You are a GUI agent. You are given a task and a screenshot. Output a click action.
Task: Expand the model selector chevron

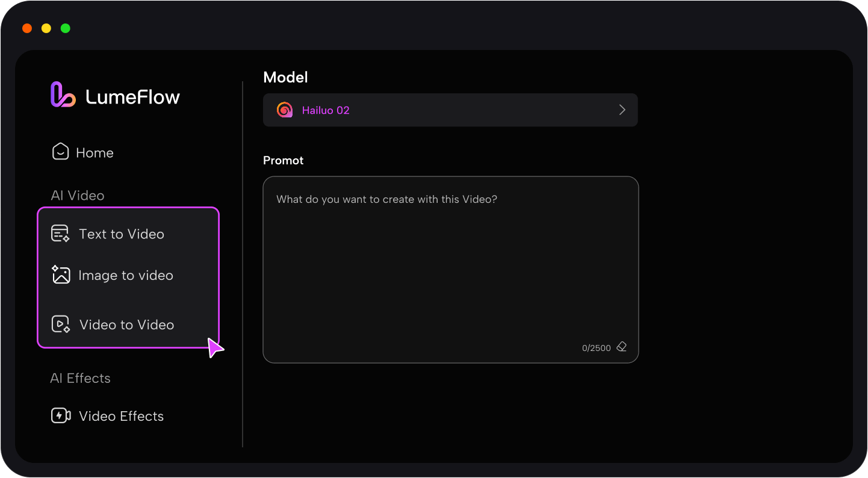(622, 110)
